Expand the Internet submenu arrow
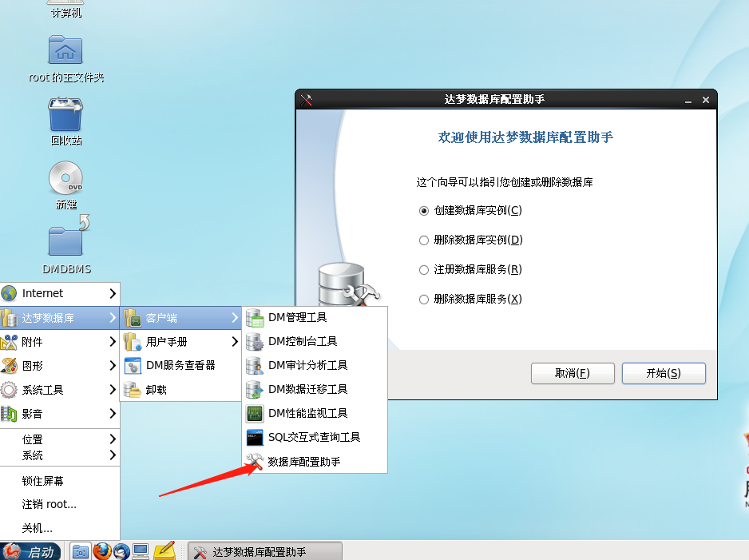The width and height of the screenshot is (749, 560). [113, 293]
